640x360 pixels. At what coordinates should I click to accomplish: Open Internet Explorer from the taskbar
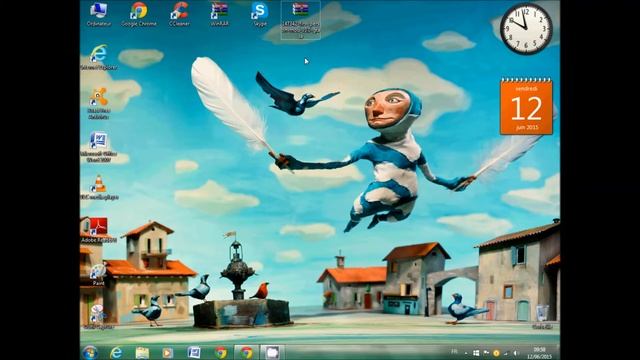(116, 352)
